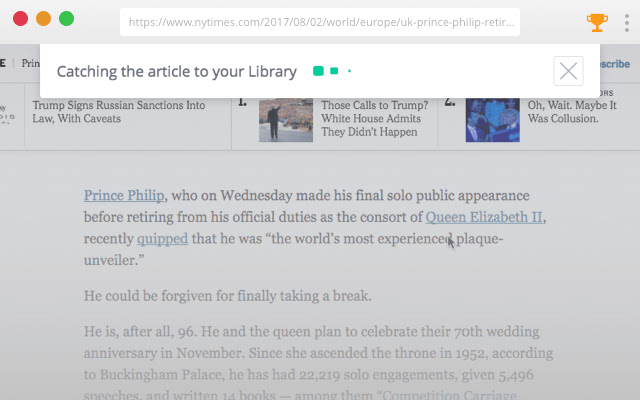This screenshot has width=640, height=400.
Task: Click the orange trophy icon
Action: (597, 22)
